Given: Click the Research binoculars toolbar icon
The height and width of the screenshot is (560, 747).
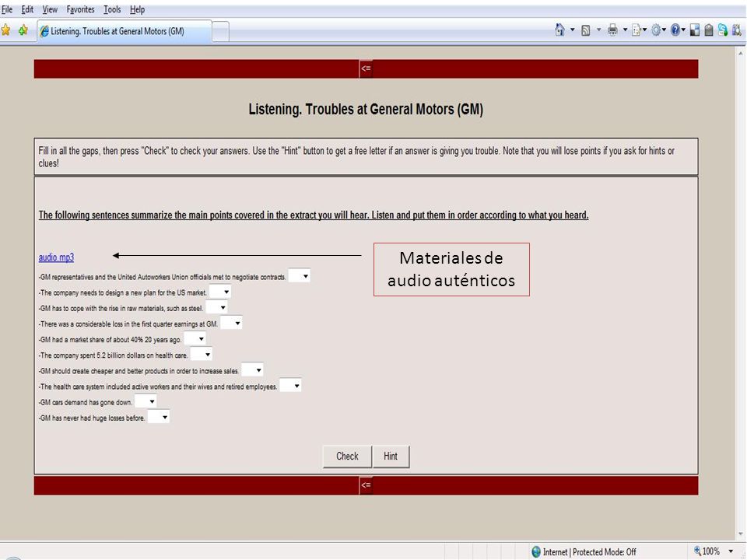Looking at the screenshot, I should (x=737, y=30).
